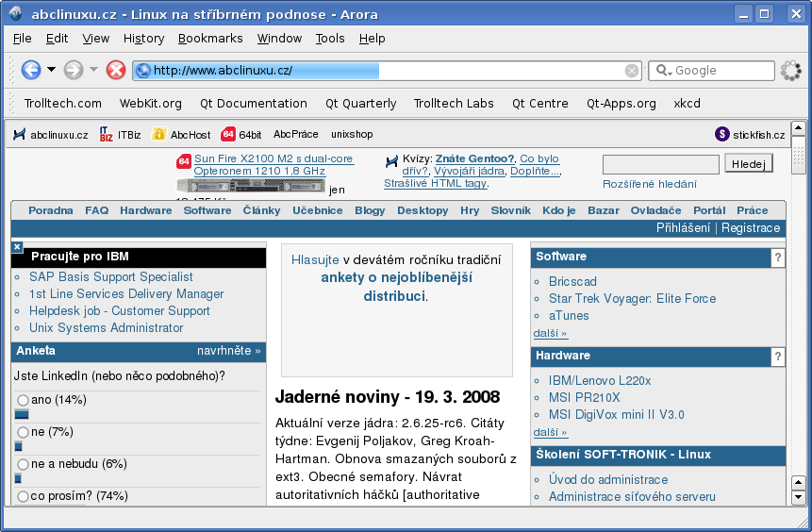Open the Bricscad software link
This screenshot has height=532, width=812.
572,281
